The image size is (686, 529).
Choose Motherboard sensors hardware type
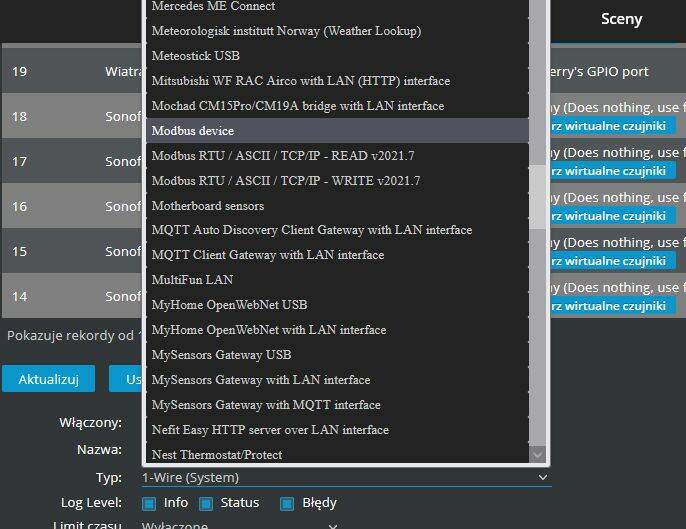[337, 206]
